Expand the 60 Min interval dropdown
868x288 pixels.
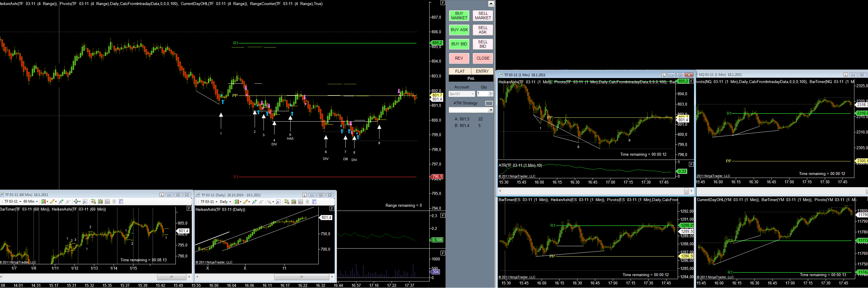click(37, 202)
